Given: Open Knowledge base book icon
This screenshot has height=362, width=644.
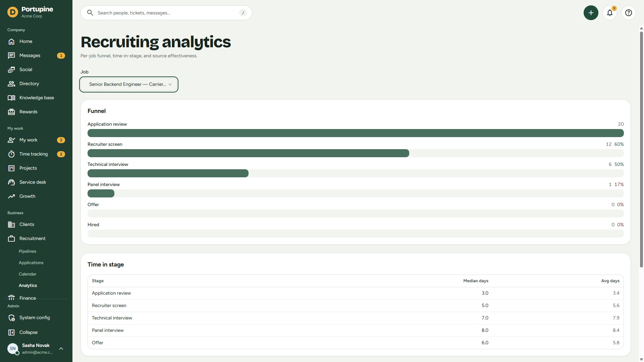Looking at the screenshot, I should tap(11, 98).
